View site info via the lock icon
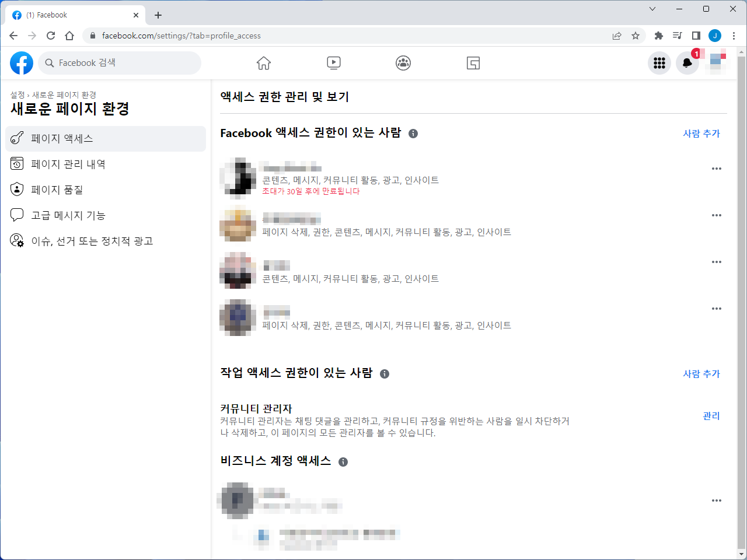Image resolution: width=747 pixels, height=560 pixels. pyautogui.click(x=92, y=36)
